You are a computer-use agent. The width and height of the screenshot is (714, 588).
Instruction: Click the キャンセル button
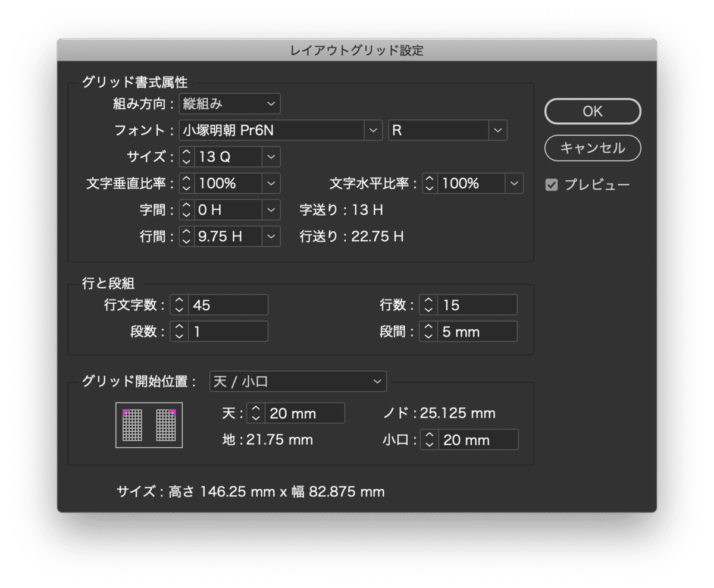point(593,148)
